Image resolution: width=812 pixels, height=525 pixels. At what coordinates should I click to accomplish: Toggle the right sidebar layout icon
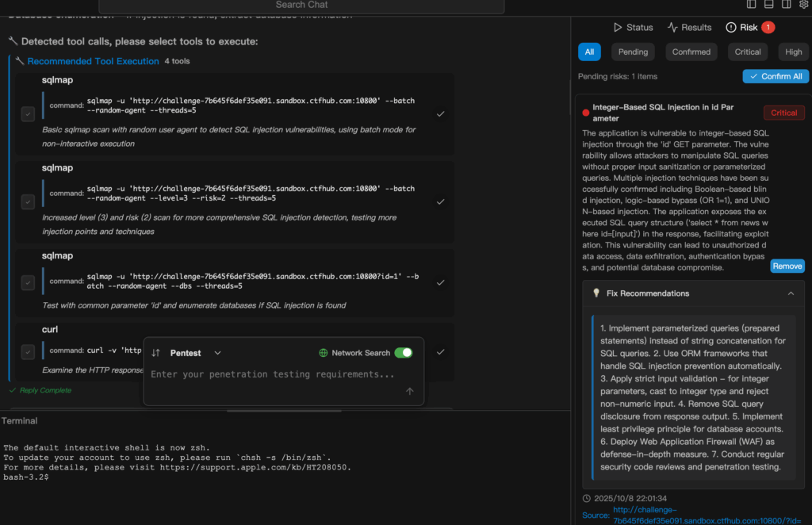pyautogui.click(x=787, y=5)
